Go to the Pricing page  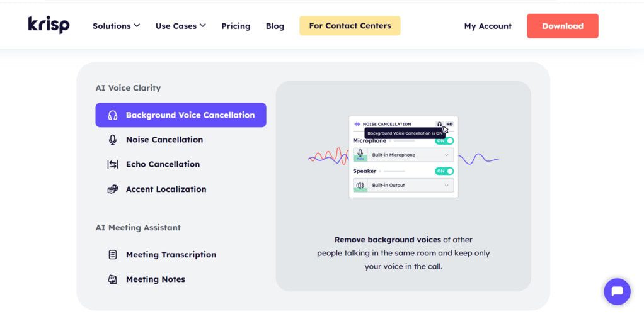pyautogui.click(x=236, y=26)
